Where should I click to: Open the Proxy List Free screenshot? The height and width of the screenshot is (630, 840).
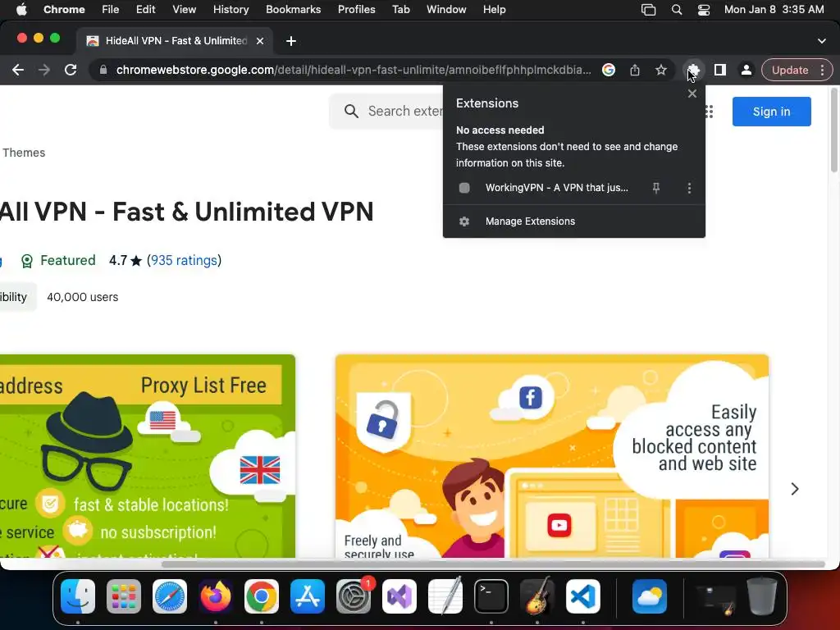click(x=148, y=456)
